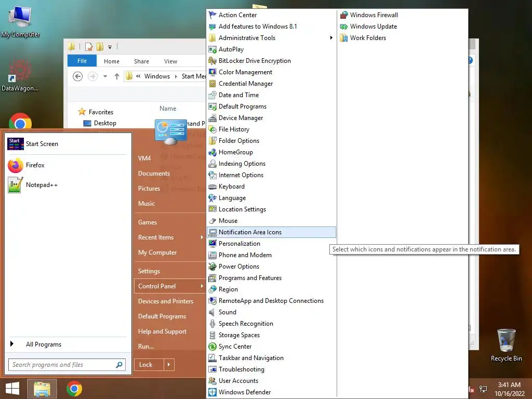
Task: Expand All Programs arrow
Action: (12, 344)
